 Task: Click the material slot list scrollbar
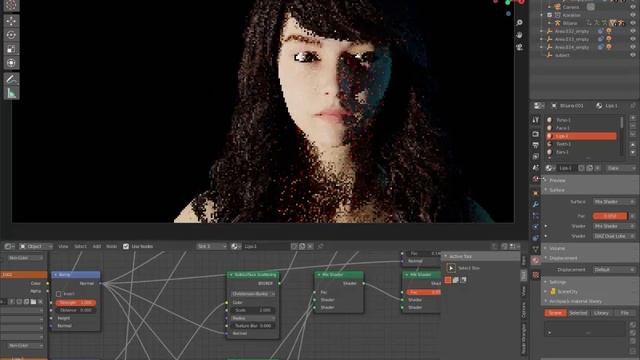(x=622, y=122)
